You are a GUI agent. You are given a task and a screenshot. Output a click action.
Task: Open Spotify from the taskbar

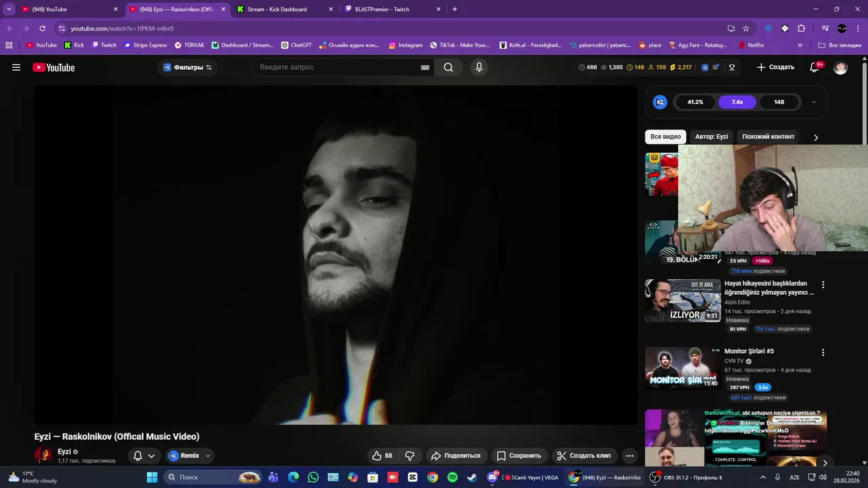coord(452,477)
